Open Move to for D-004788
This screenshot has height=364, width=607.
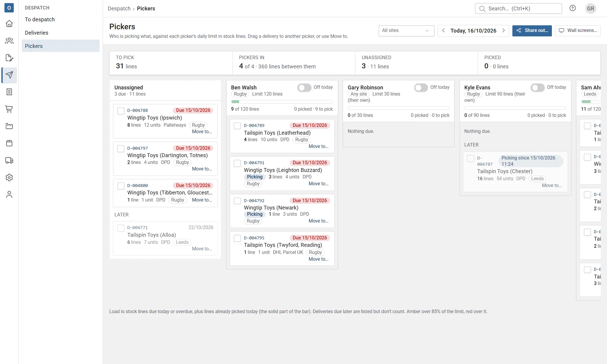202,132
